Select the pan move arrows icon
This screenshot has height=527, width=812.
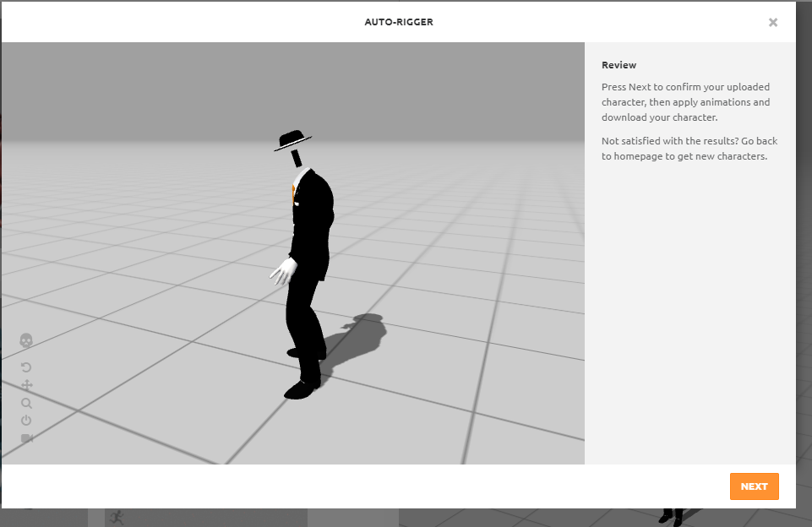26,385
